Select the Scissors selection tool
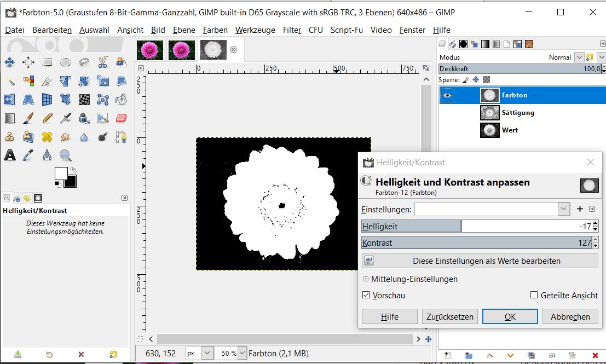 [x=102, y=62]
